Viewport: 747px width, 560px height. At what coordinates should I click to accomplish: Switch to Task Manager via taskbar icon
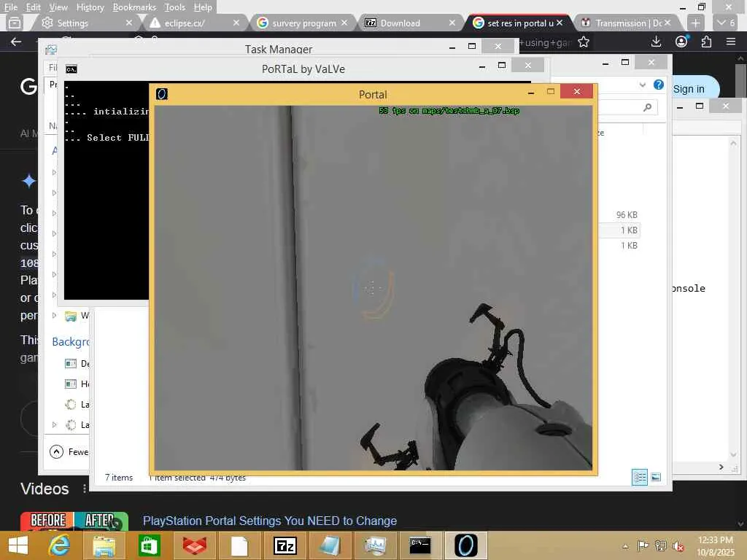(376, 545)
